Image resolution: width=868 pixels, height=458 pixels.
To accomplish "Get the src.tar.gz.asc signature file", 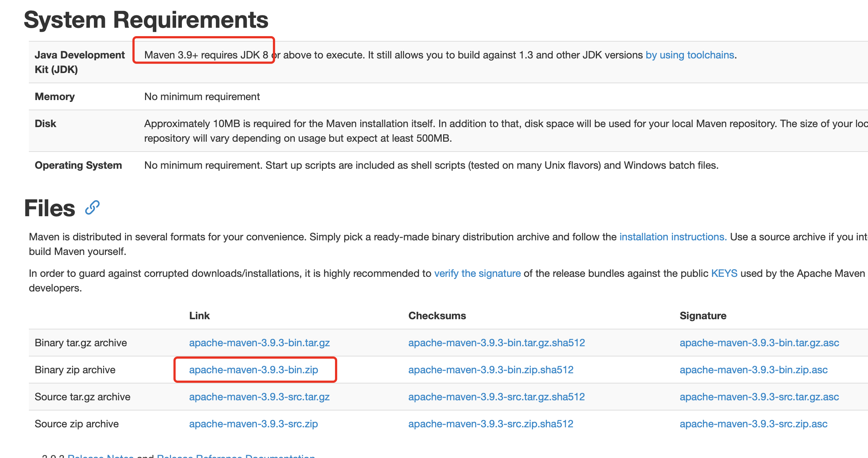I will (759, 397).
